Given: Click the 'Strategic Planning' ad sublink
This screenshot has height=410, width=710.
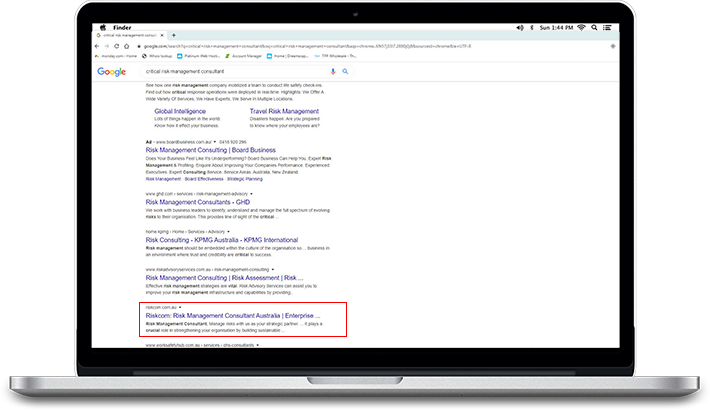Looking at the screenshot, I should (245, 179).
